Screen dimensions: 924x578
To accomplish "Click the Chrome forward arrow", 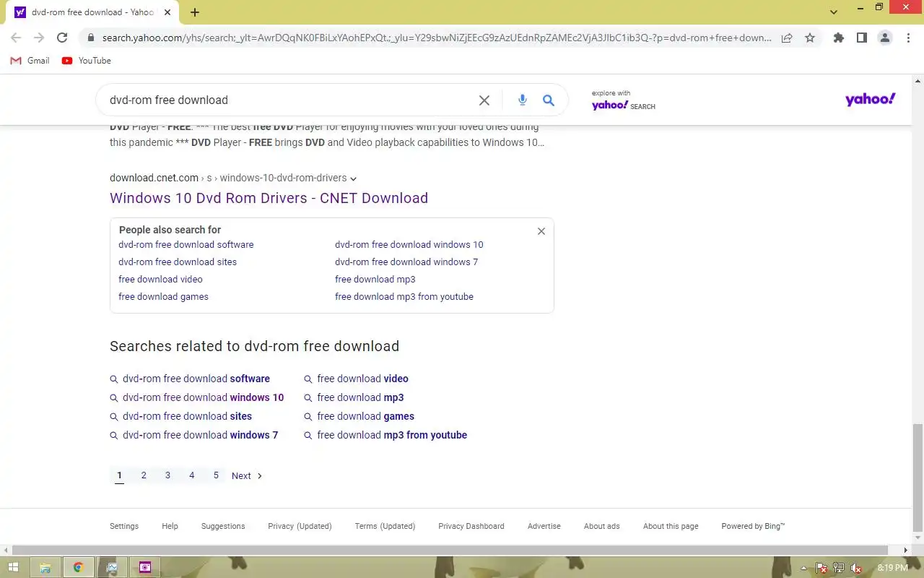I will 39,38.
